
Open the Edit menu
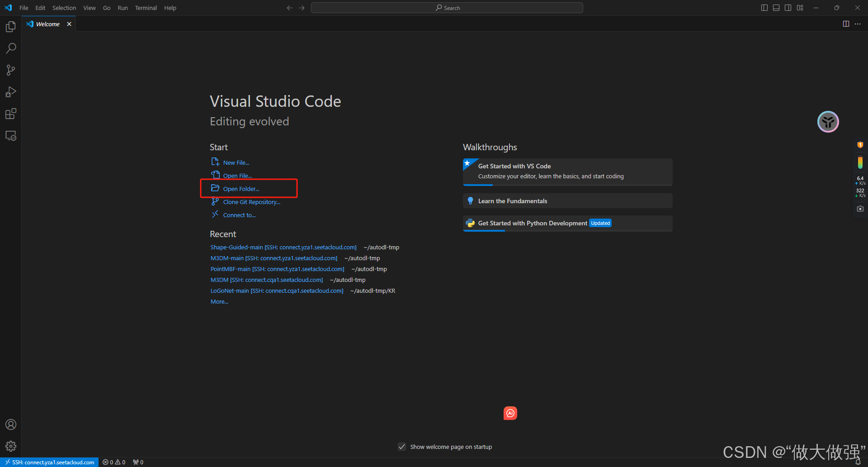click(x=40, y=8)
